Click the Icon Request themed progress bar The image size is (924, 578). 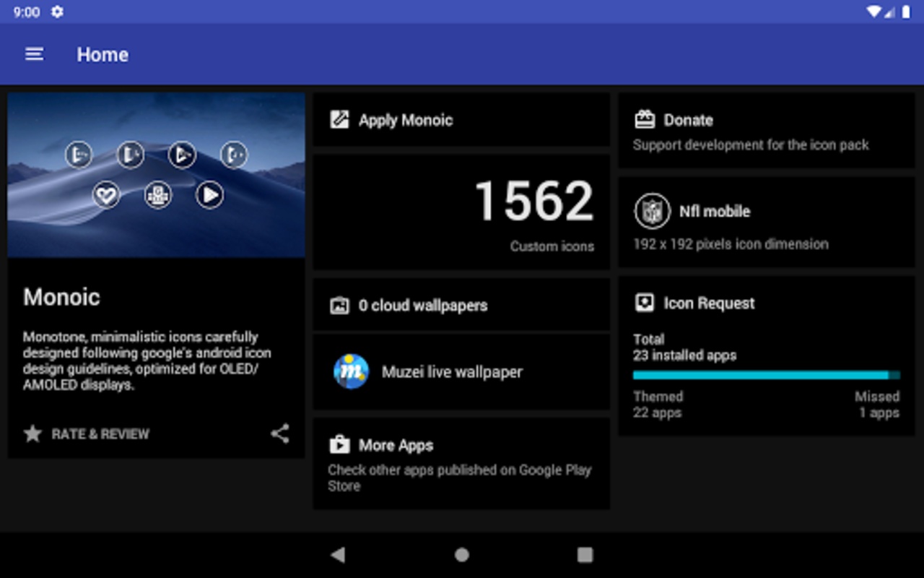[x=767, y=375]
